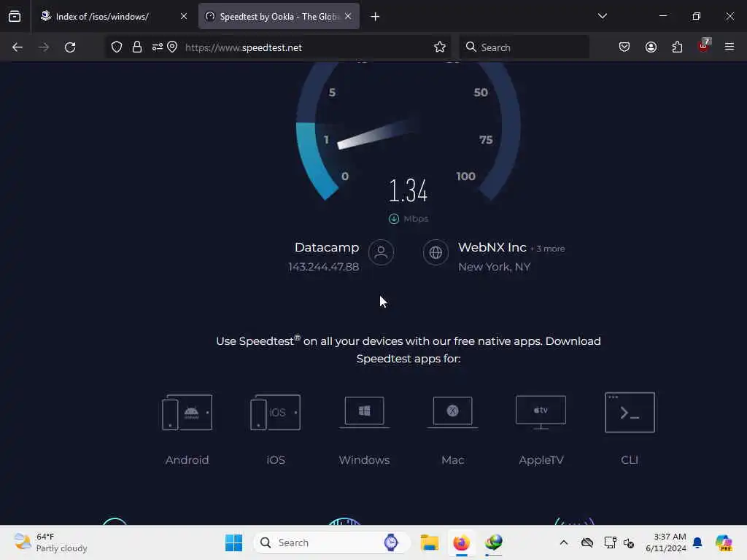Open the weather widget on taskbar
This screenshot has height=560, width=747.
pos(50,542)
